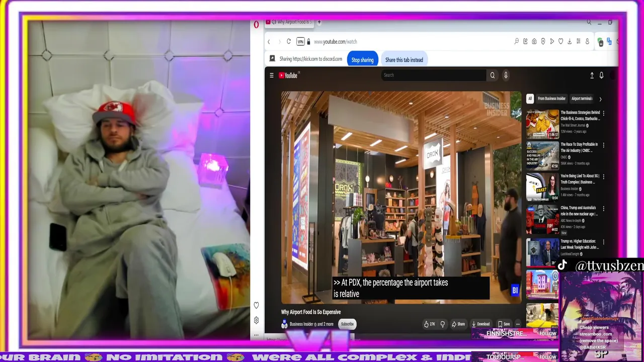Open the address bar zoom magnifier icon
Viewport: 644px width, 362px height.
[x=516, y=42]
